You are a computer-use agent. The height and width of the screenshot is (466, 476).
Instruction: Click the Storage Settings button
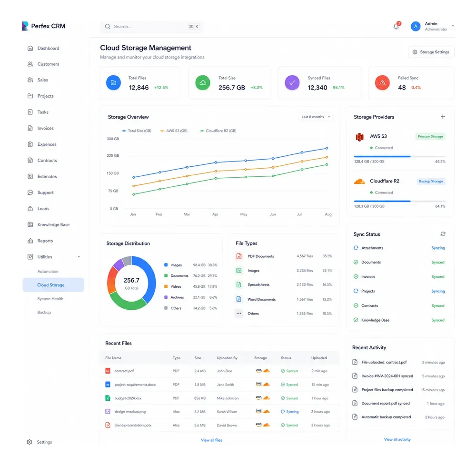click(x=431, y=52)
